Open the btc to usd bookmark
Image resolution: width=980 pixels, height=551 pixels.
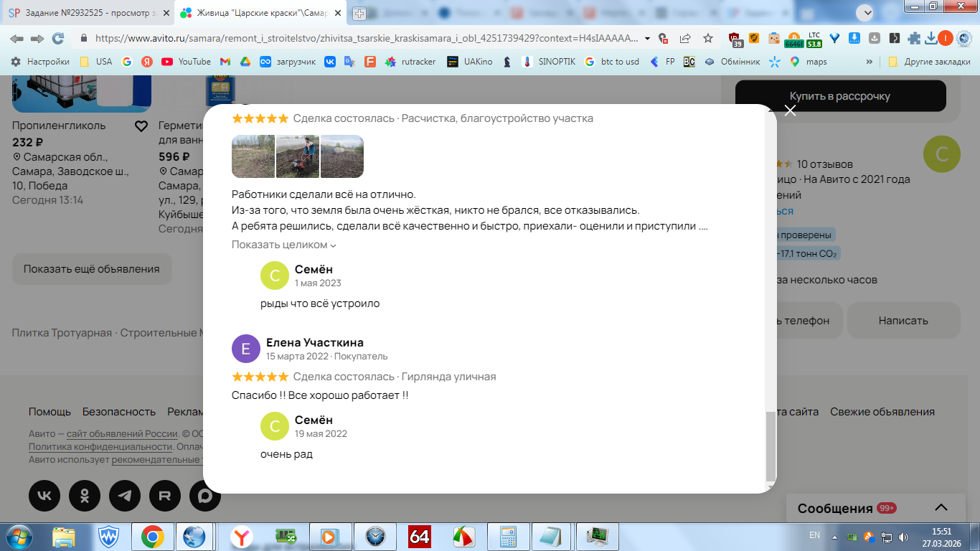[x=611, y=62]
